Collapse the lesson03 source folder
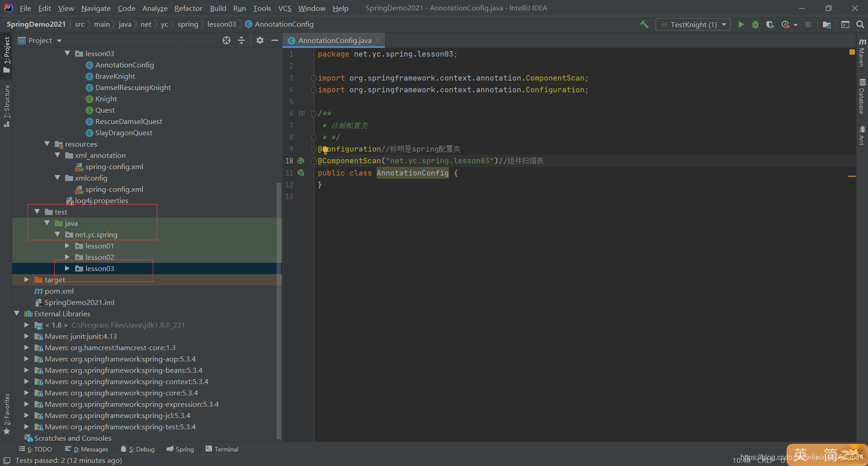Image resolution: width=868 pixels, height=466 pixels. pos(67,53)
